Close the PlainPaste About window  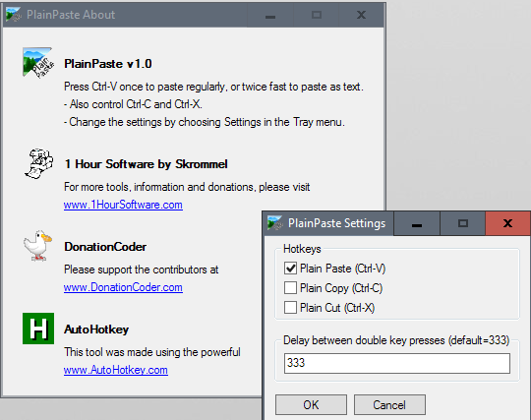[x=361, y=15]
